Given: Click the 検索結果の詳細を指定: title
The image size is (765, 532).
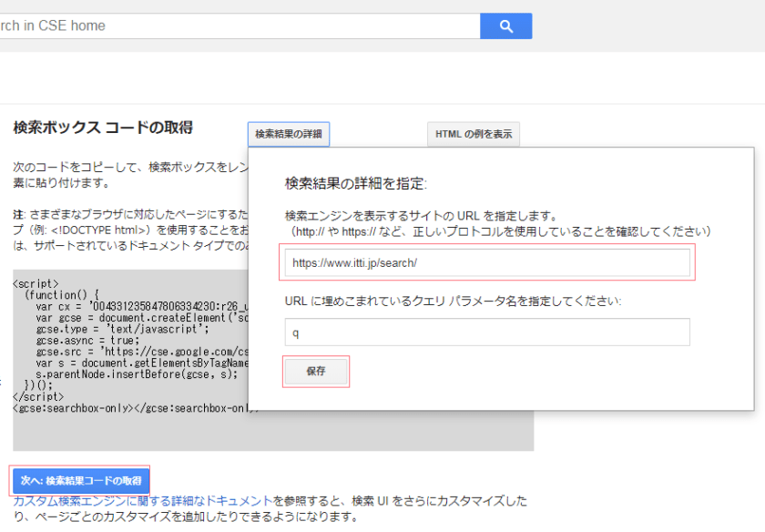Looking at the screenshot, I should tap(356, 183).
